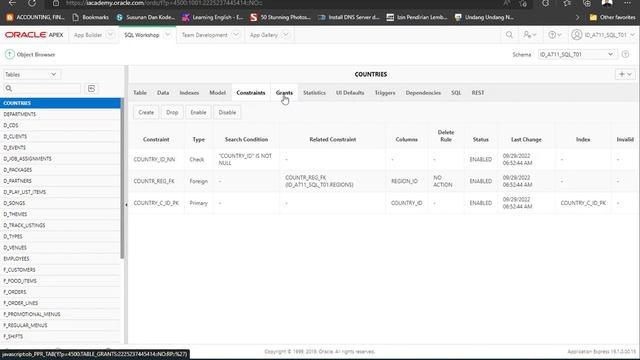640x360 pixels.
Task: Select the F_PROMOTIONAL_MENUS table
Action: pyautogui.click(x=60, y=314)
